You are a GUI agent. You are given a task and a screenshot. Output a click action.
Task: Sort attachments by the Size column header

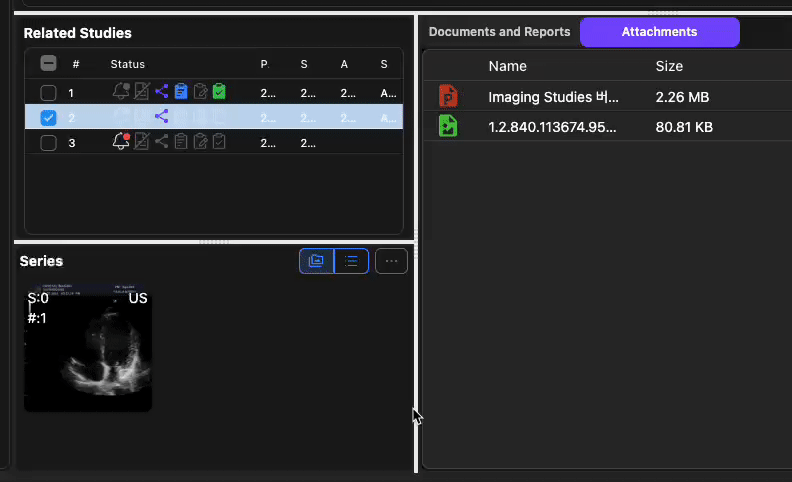coord(669,66)
